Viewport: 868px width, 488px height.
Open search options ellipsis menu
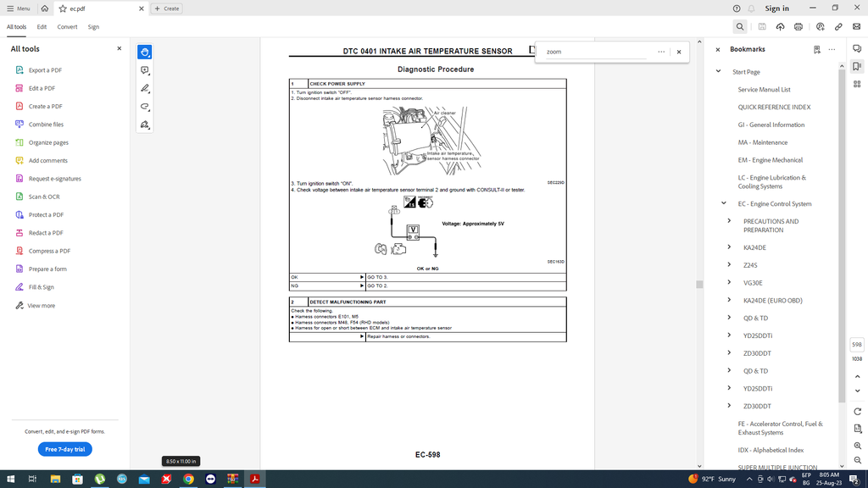661,52
